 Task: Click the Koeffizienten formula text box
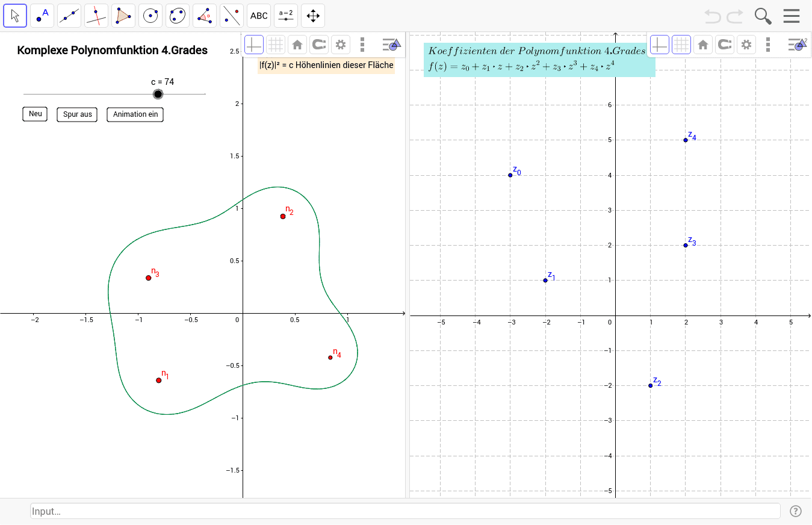tap(539, 60)
